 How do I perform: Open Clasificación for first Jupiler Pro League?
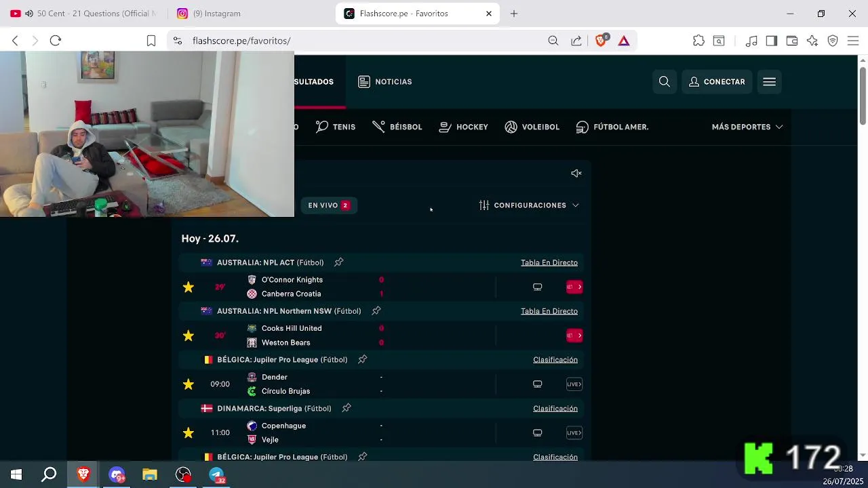click(555, 360)
